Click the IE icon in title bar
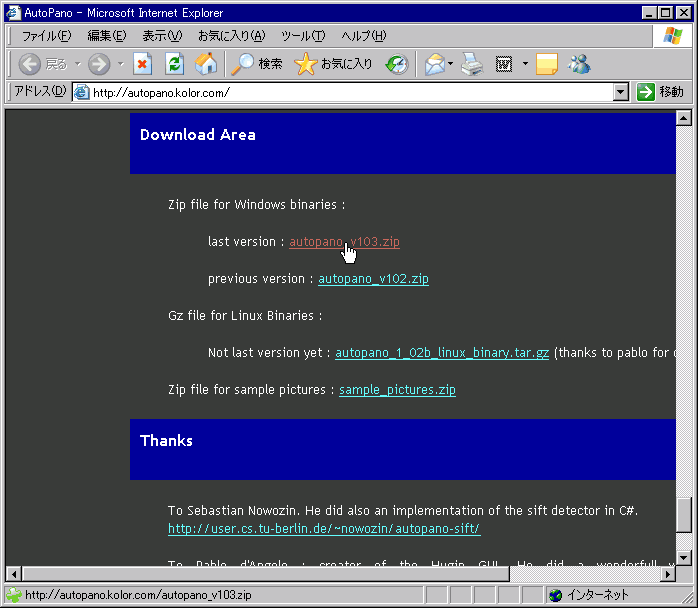Viewport: 698px width, 608px height. [13, 12]
